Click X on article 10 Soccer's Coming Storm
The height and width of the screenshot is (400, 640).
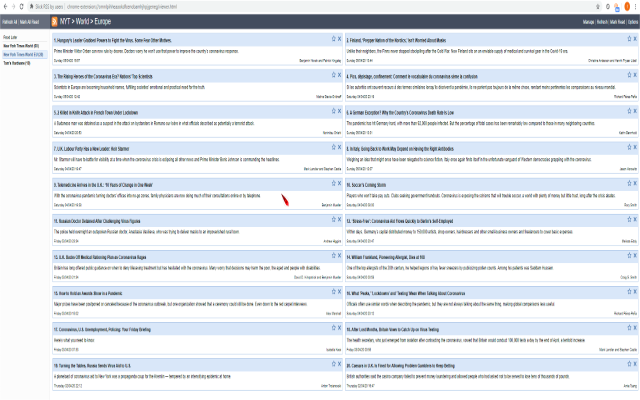[x=635, y=183]
